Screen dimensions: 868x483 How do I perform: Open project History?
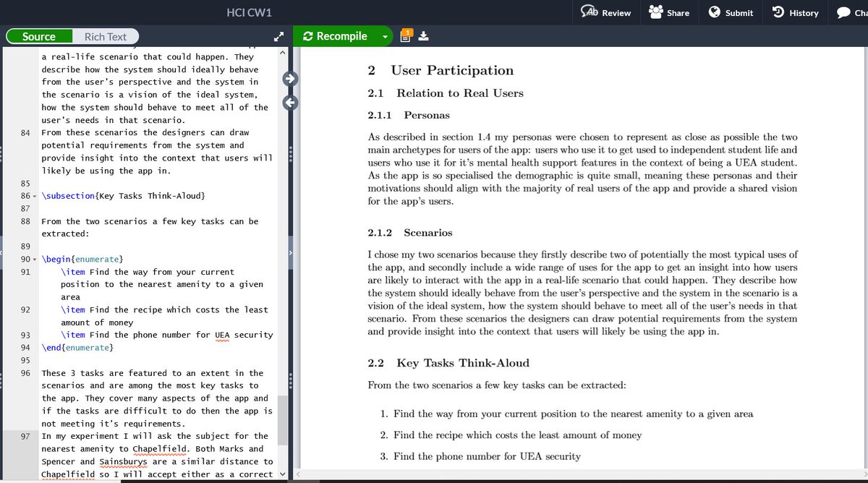796,12
